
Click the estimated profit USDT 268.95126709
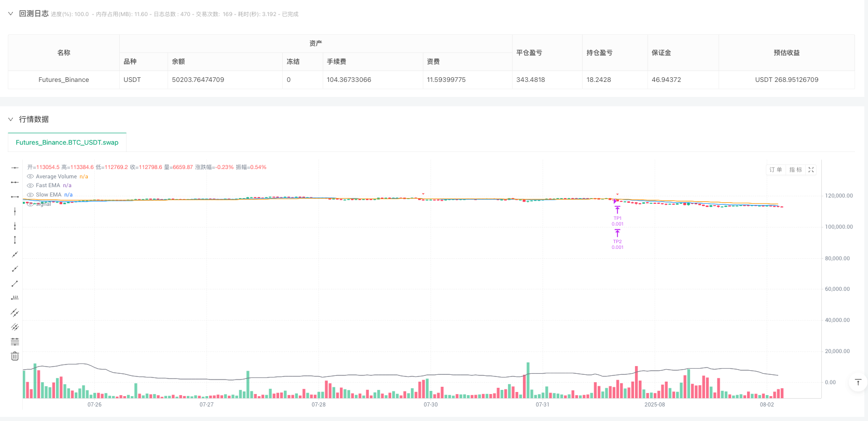tap(787, 80)
